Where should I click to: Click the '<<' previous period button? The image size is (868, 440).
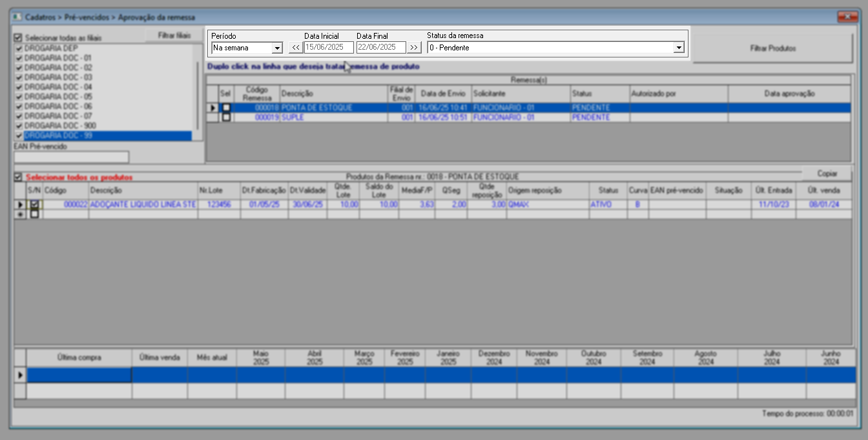[x=295, y=48]
